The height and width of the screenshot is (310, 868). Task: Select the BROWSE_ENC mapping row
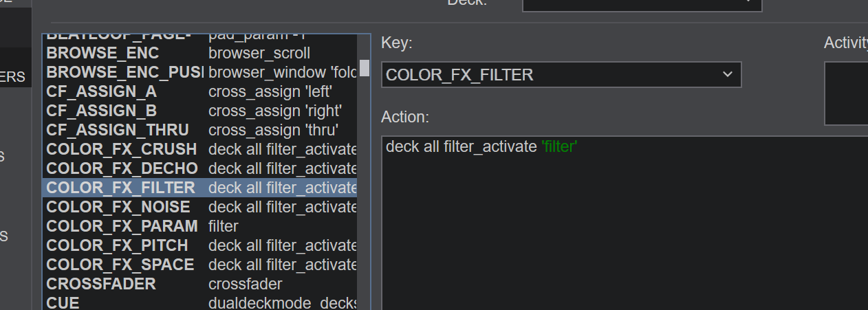(x=199, y=53)
